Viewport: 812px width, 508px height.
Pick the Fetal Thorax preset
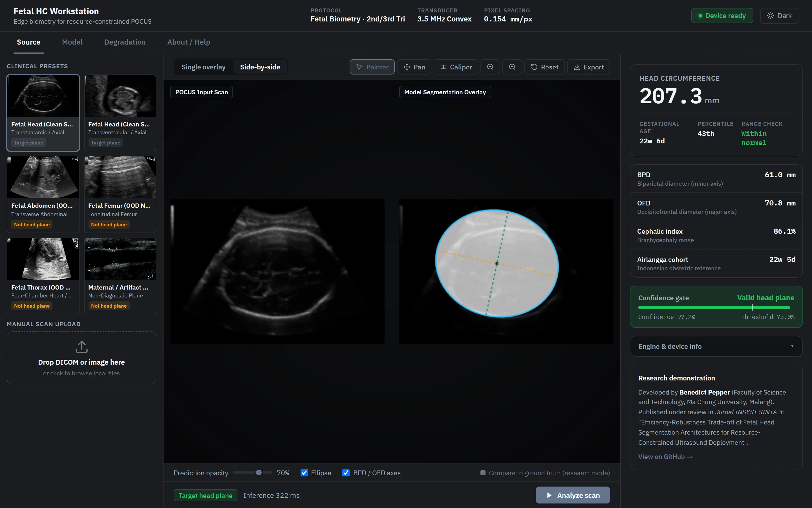point(43,276)
